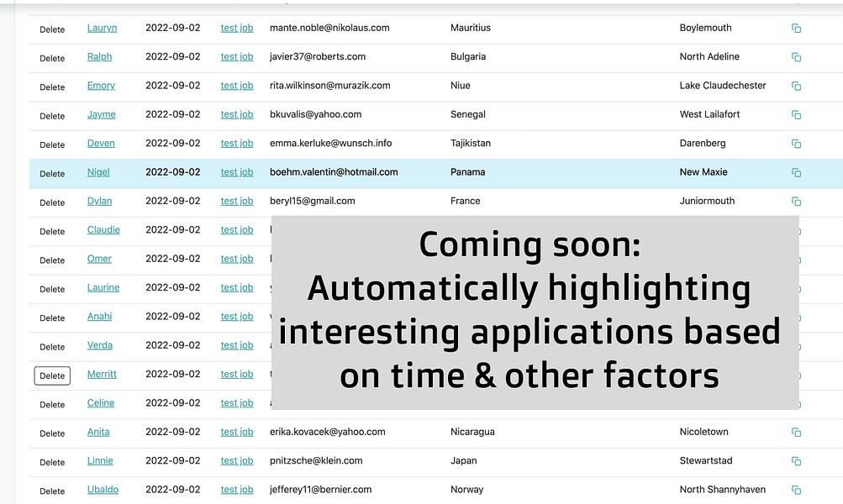The width and height of the screenshot is (843, 504).
Task: Open the test job link in Merritt's row
Action: coord(237,374)
